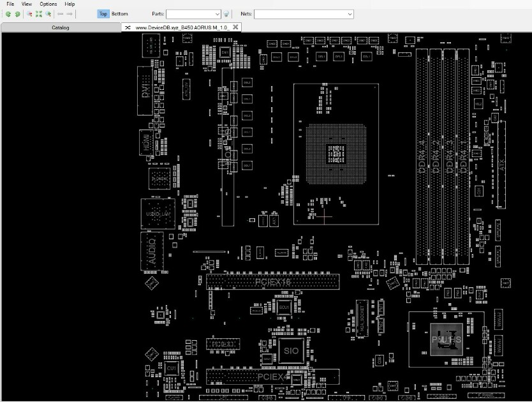Image resolution: width=532 pixels, height=402 pixels.
Task: Select the USB30_LAN port component
Action: 158,214
